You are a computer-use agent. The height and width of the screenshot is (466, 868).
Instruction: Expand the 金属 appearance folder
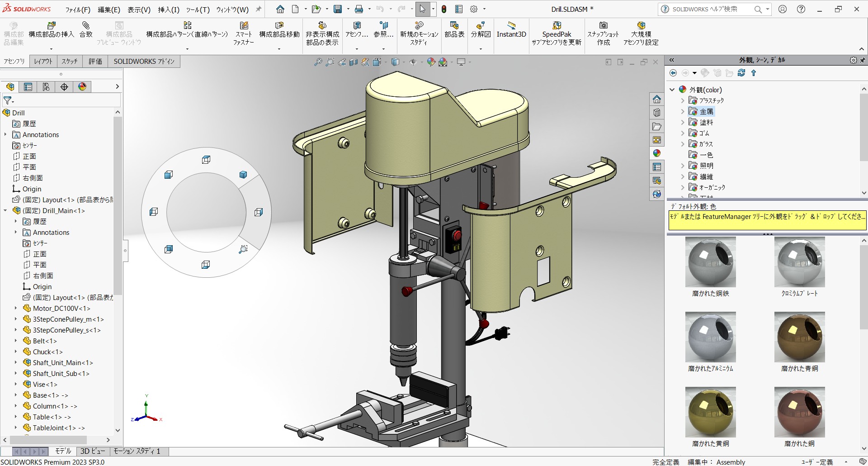[683, 111]
